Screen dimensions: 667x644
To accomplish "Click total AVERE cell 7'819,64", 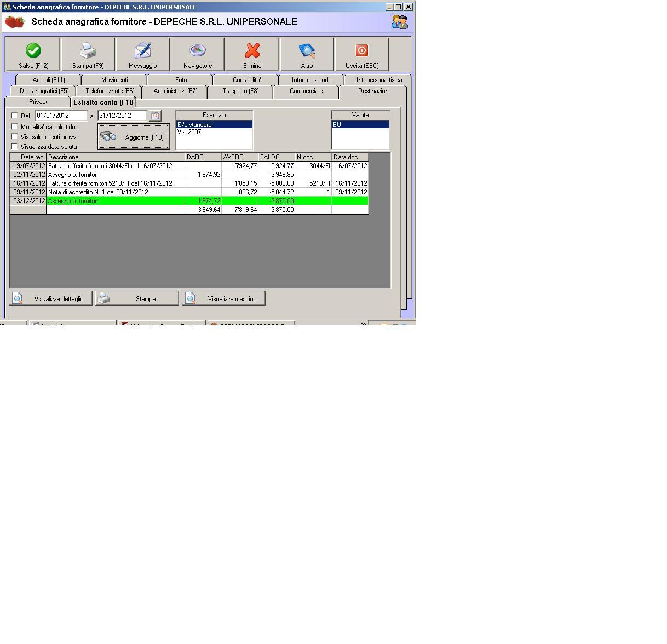I will [x=240, y=210].
